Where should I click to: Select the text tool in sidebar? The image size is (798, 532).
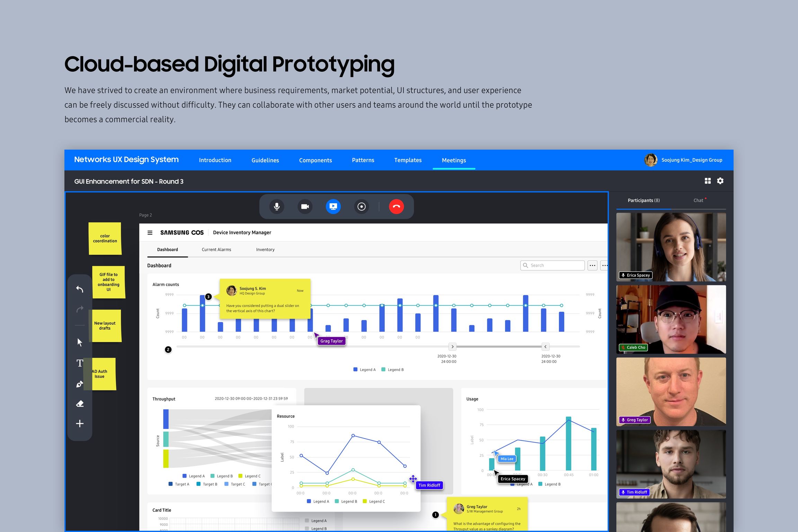(x=80, y=363)
